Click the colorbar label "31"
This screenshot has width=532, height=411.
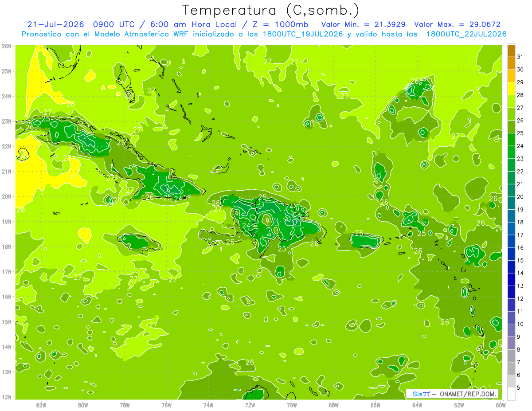click(x=520, y=57)
